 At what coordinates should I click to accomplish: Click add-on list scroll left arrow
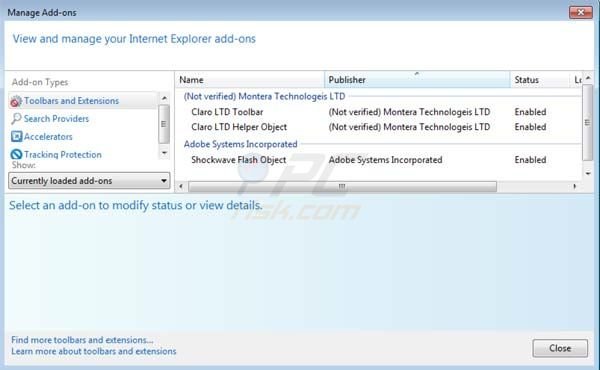point(181,186)
